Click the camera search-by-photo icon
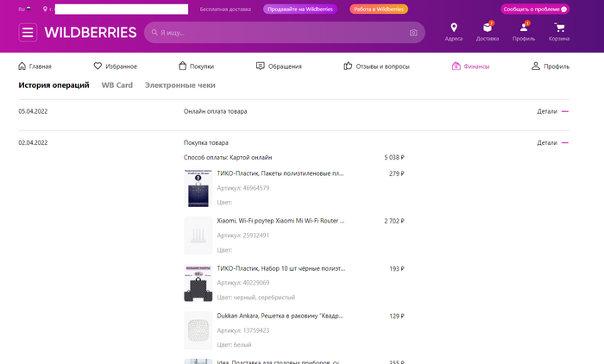604x364 pixels. pyautogui.click(x=413, y=33)
